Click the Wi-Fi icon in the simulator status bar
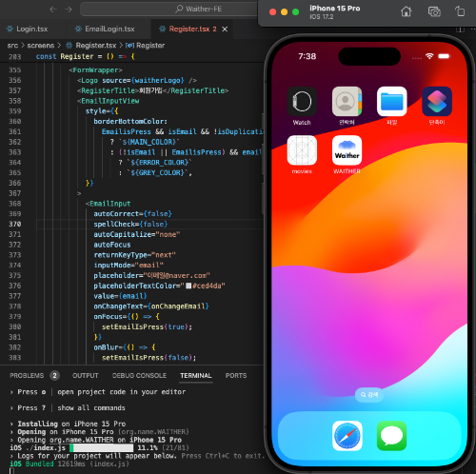Image resolution: width=476 pixels, height=474 pixels. (x=429, y=56)
